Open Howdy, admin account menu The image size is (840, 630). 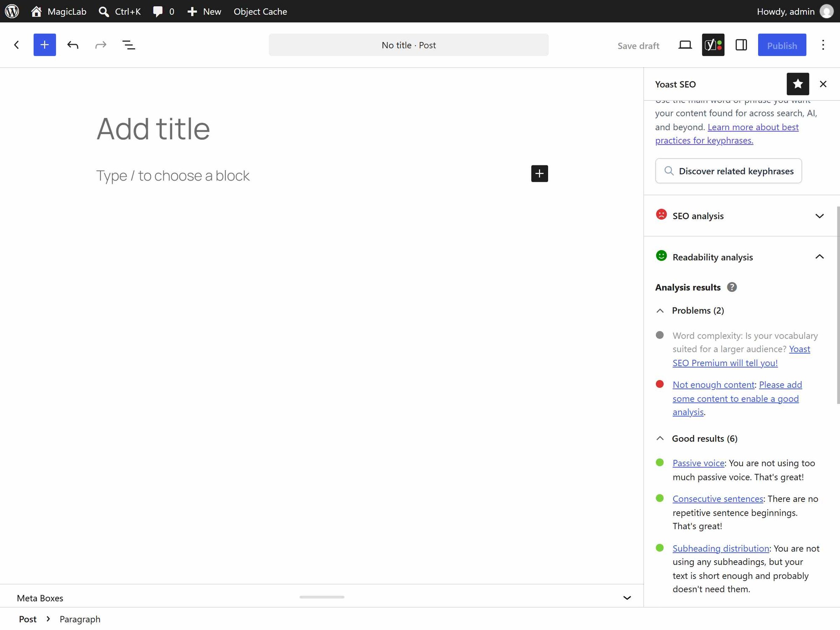[x=795, y=11]
